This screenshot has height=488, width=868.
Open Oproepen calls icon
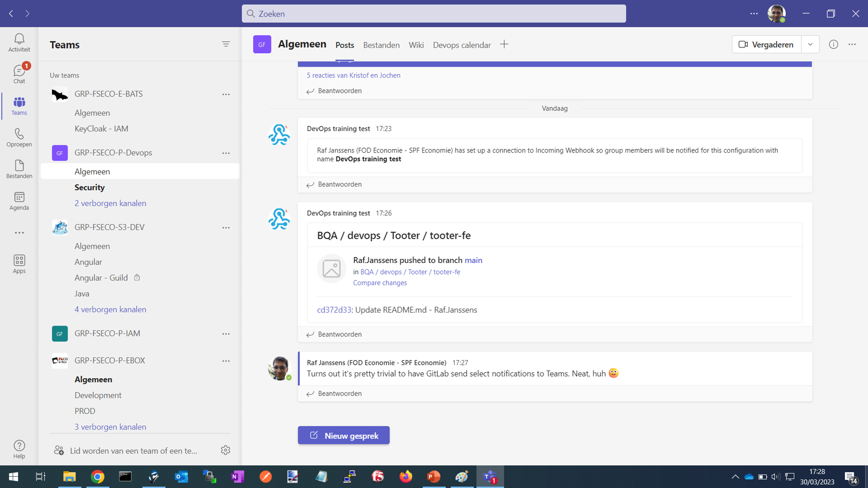[x=19, y=137]
